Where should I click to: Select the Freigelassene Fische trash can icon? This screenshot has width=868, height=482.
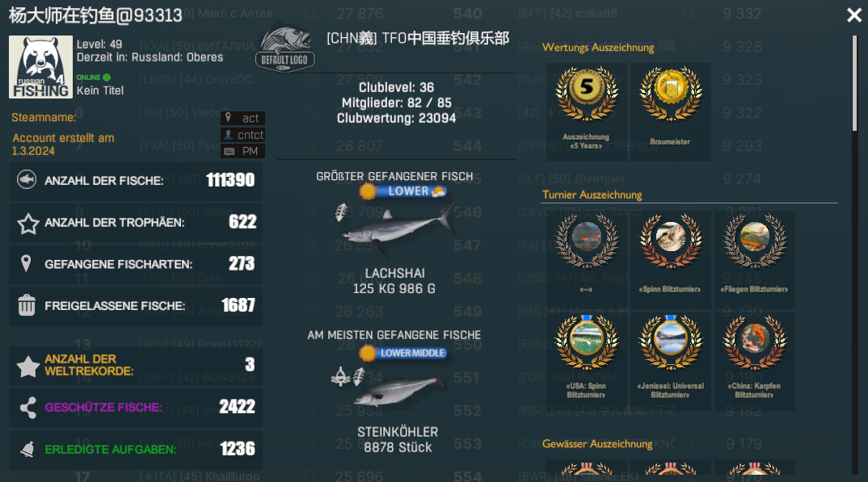(x=27, y=305)
